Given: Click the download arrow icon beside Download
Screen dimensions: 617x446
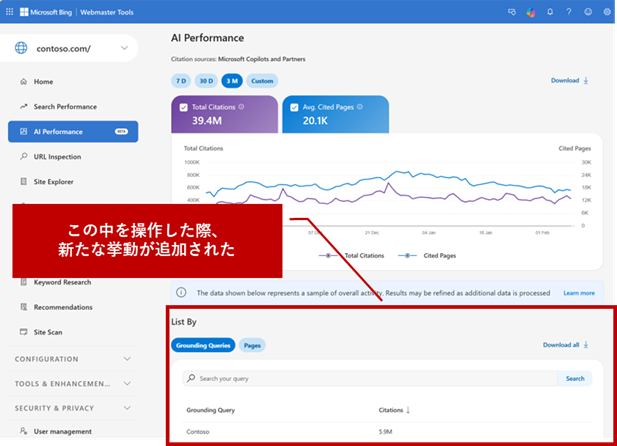Looking at the screenshot, I should click(586, 81).
